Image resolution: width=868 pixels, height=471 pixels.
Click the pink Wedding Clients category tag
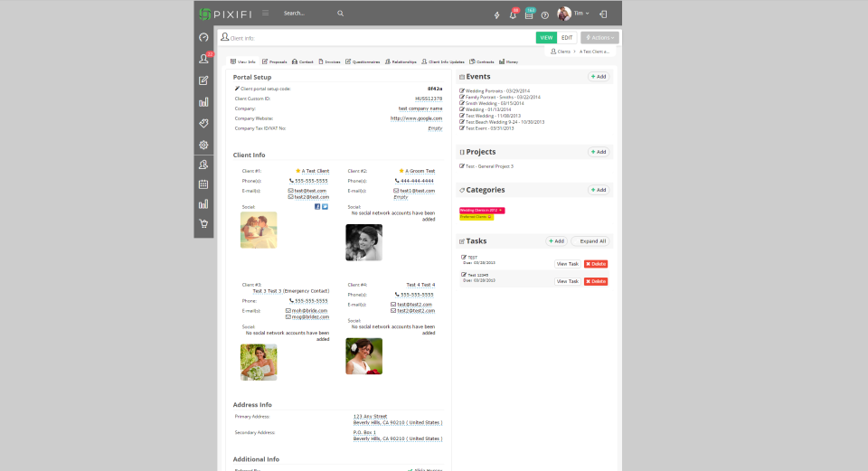coord(482,211)
